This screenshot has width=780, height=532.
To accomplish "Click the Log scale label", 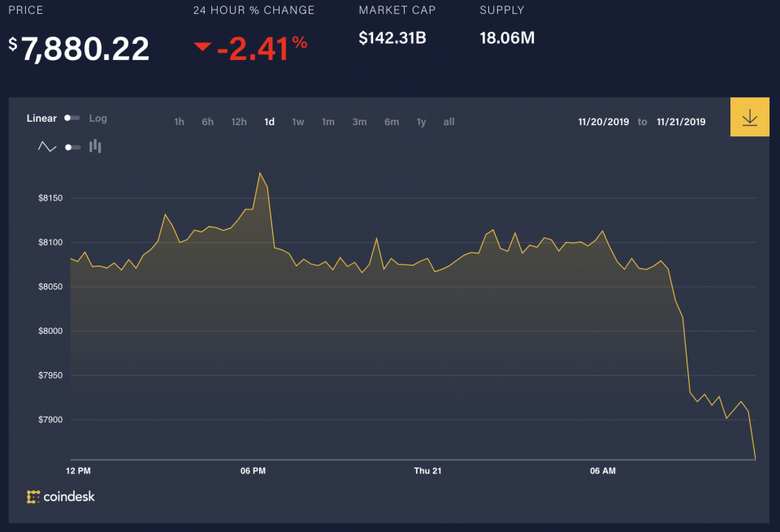I will [98, 119].
